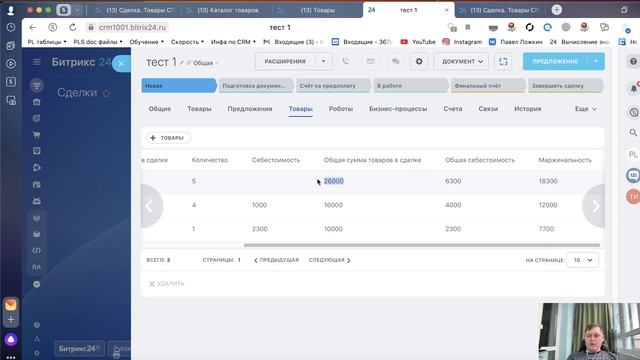
Task: Switch to the Роботы tab
Action: click(341, 109)
